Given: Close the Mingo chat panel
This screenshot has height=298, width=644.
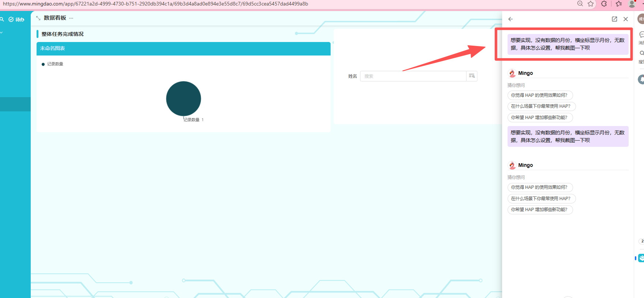Looking at the screenshot, I should [x=626, y=19].
